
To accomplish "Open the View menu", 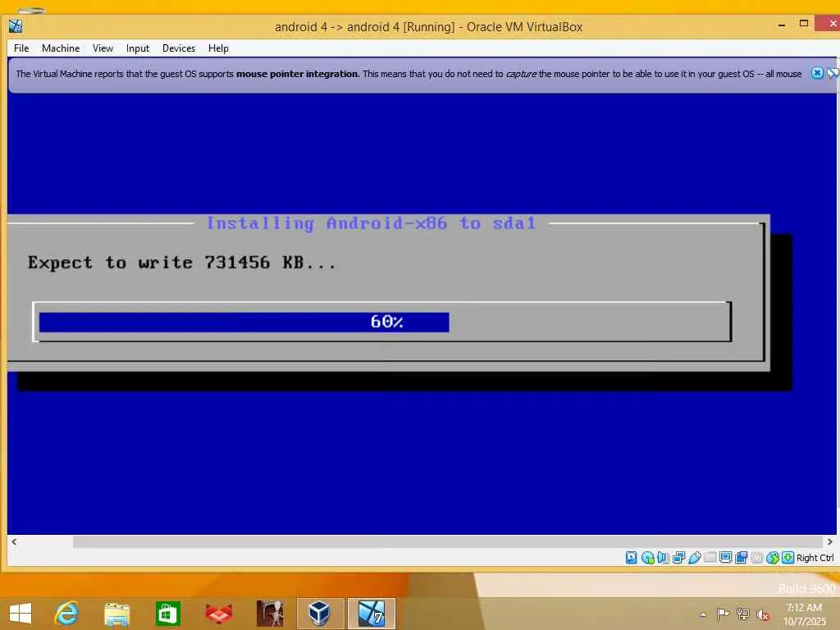I will click(x=103, y=48).
